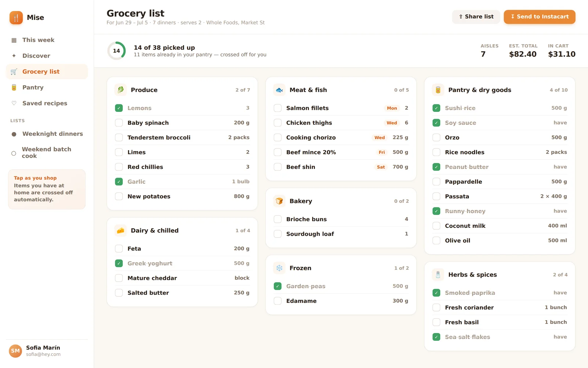
Task: Click the Herbs & spices salt shaker icon
Action: coord(438,275)
